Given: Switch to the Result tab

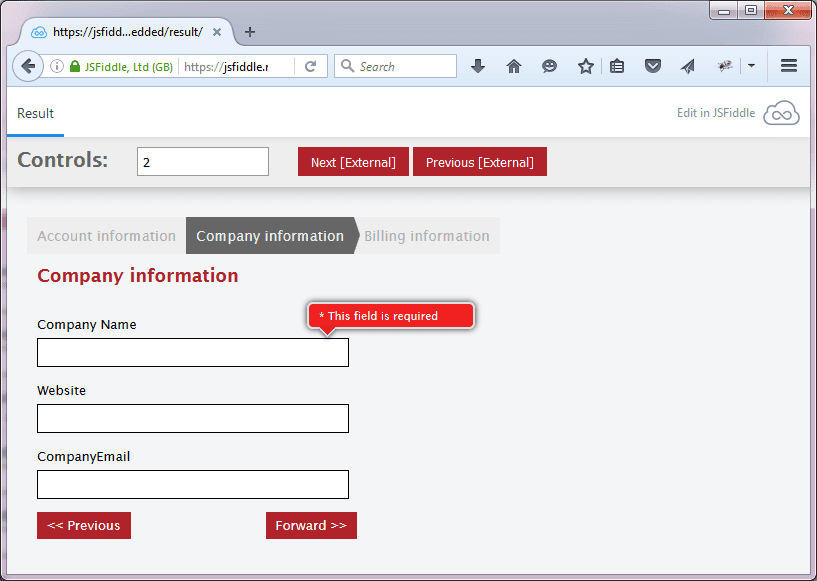Looking at the screenshot, I should (35, 113).
